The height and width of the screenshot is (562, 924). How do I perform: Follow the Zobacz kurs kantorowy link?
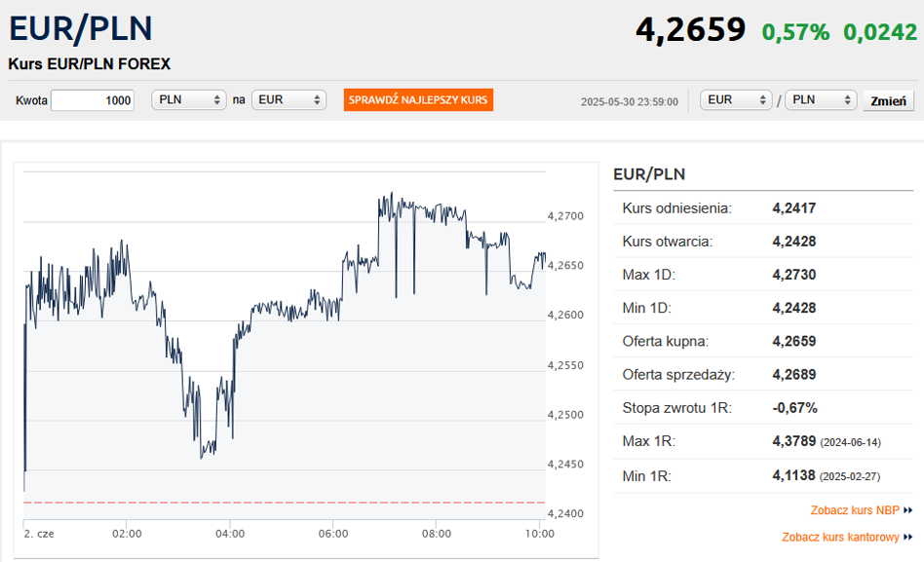coord(840,537)
